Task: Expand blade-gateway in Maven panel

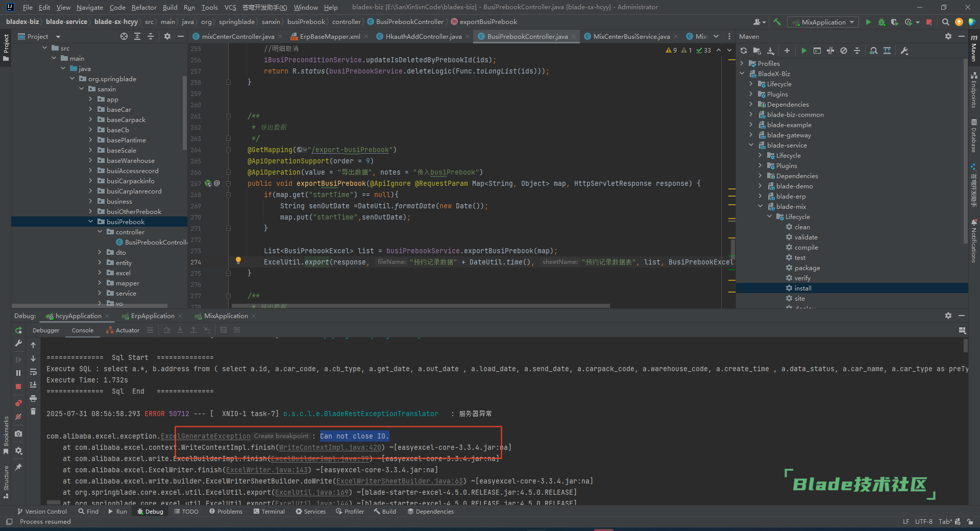Action: click(751, 135)
